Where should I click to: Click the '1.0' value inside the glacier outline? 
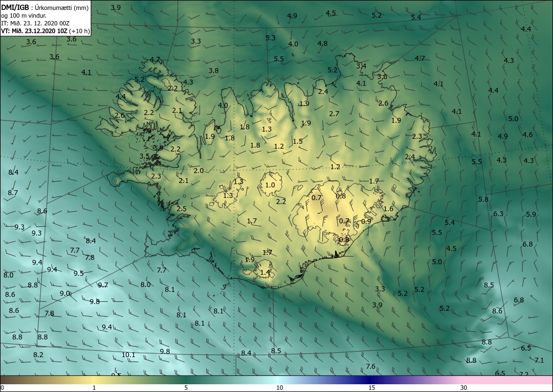coord(270,185)
